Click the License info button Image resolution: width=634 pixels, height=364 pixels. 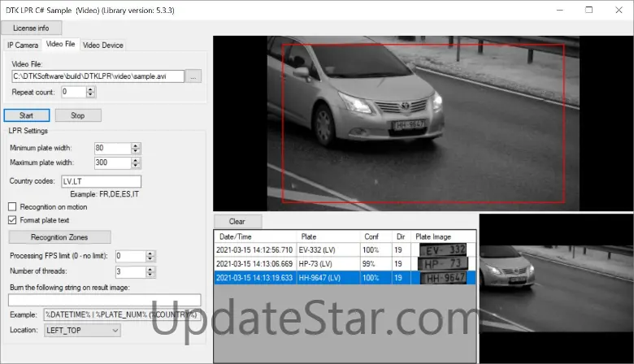point(32,28)
